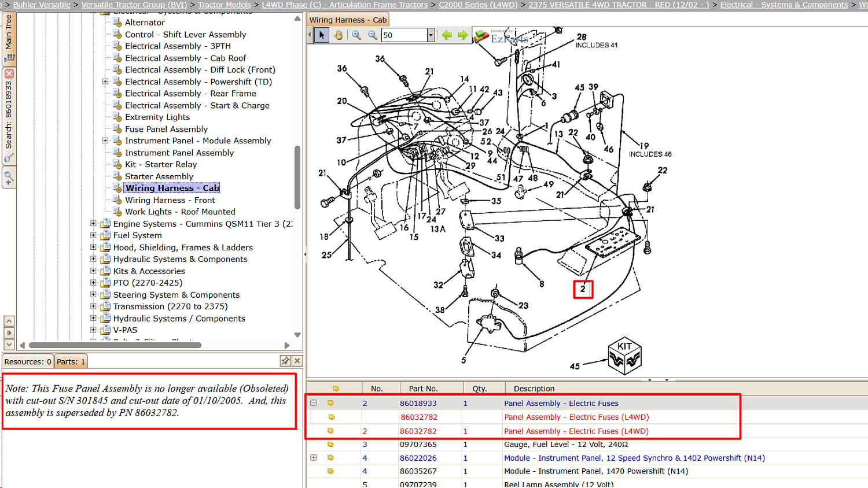Open the Alternator tree item
This screenshot has width=868, height=488.
click(145, 23)
